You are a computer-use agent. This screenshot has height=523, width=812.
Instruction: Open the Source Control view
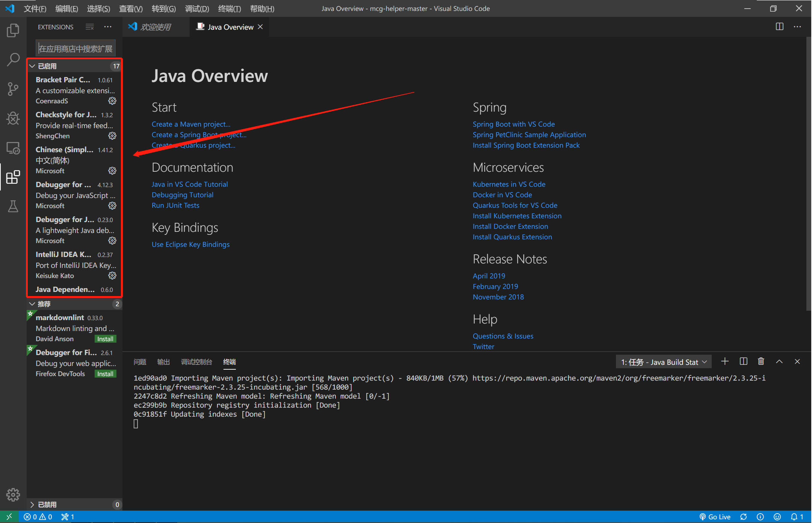pyautogui.click(x=13, y=89)
